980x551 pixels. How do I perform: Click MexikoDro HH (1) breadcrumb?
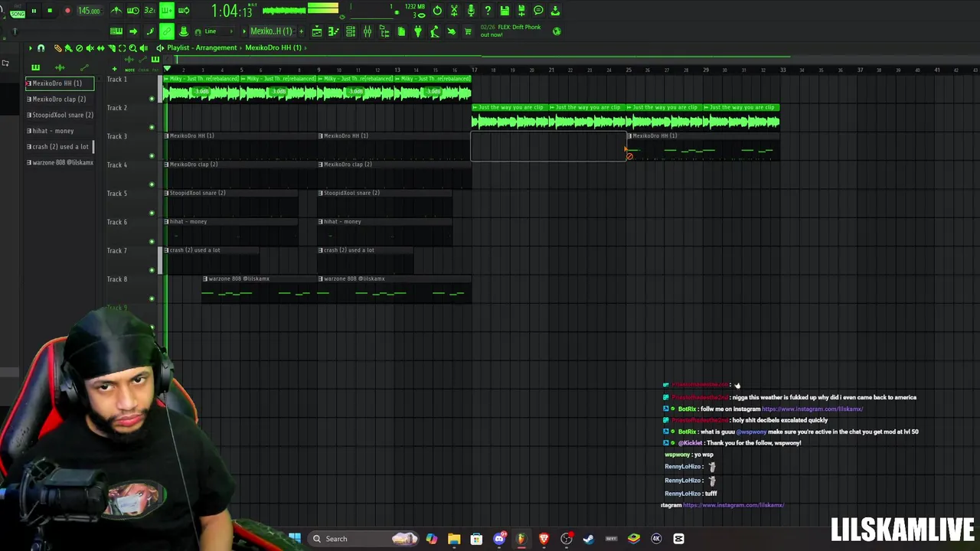coord(273,47)
